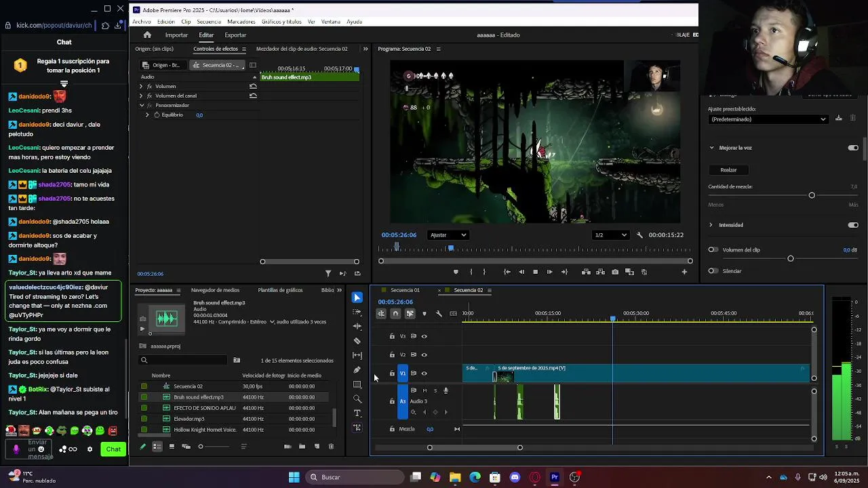Viewport: 868px width, 488px height.
Task: Open timeline display settings wrench
Action: tap(439, 313)
